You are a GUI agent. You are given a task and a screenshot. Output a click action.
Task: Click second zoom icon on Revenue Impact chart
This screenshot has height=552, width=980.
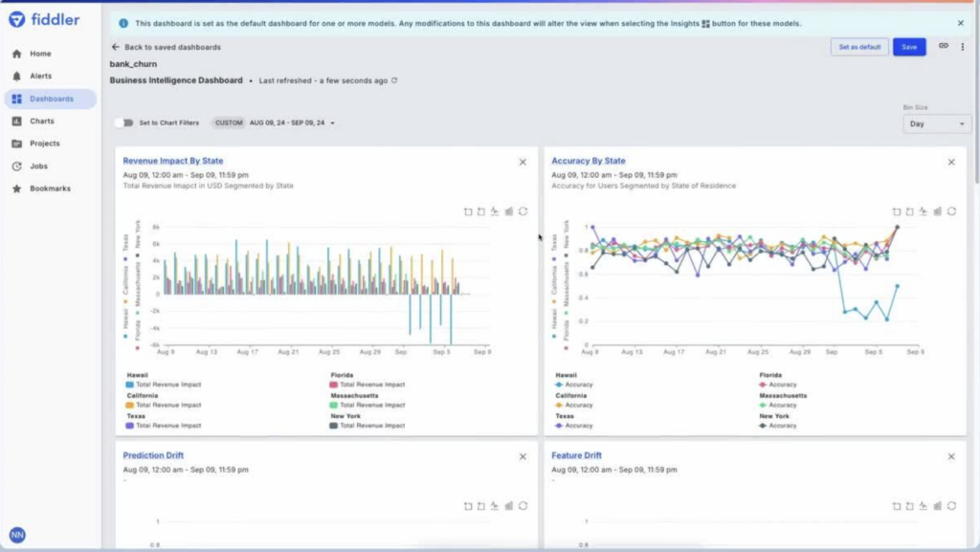point(481,211)
